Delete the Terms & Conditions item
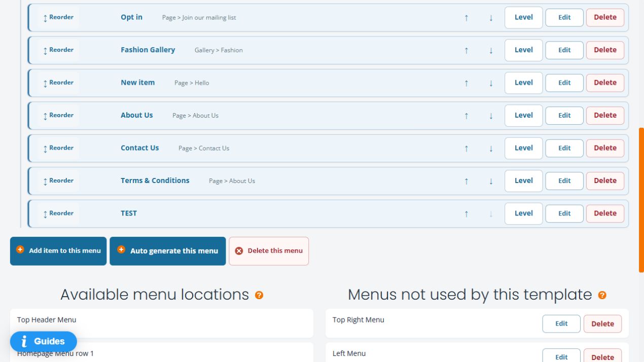 click(605, 181)
